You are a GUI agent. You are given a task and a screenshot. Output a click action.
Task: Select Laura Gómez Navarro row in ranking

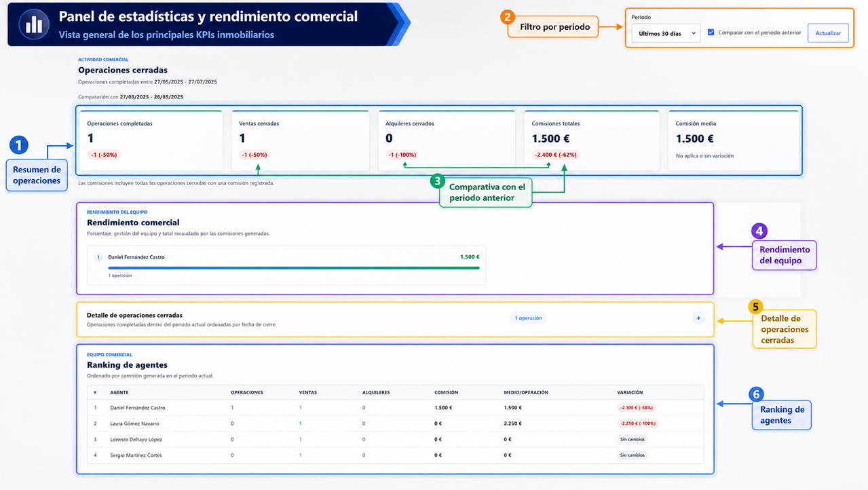tap(396, 423)
